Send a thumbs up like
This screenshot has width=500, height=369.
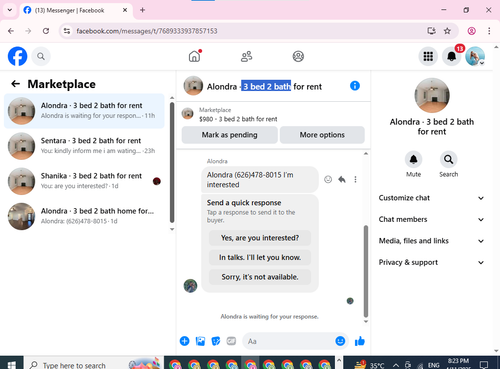click(x=360, y=341)
